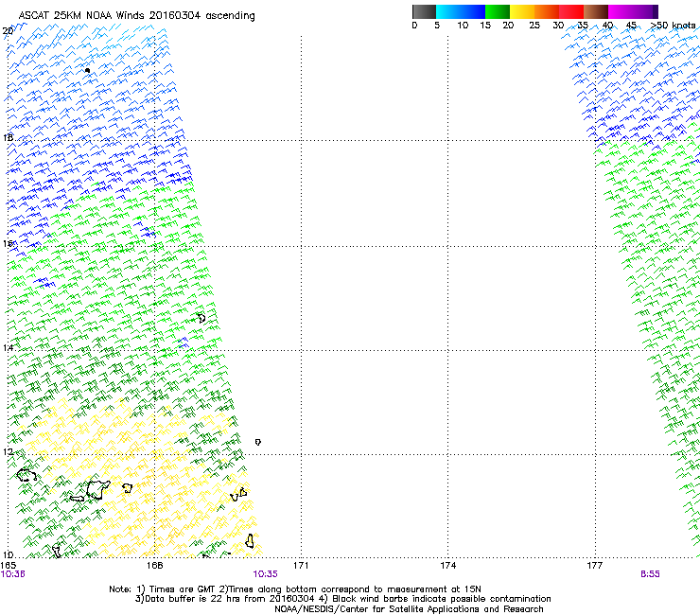
Task: Click the gray 0-5 knots color segment
Action: tap(424, 11)
